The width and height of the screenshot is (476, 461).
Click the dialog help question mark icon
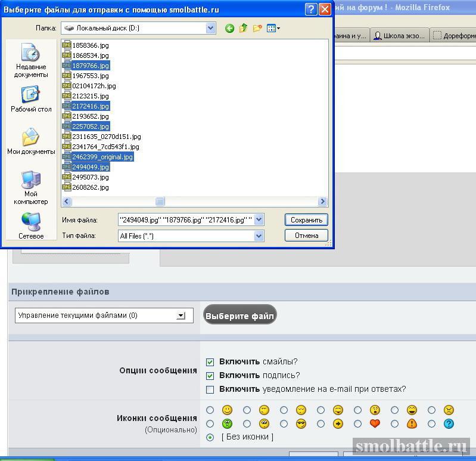tap(311, 10)
